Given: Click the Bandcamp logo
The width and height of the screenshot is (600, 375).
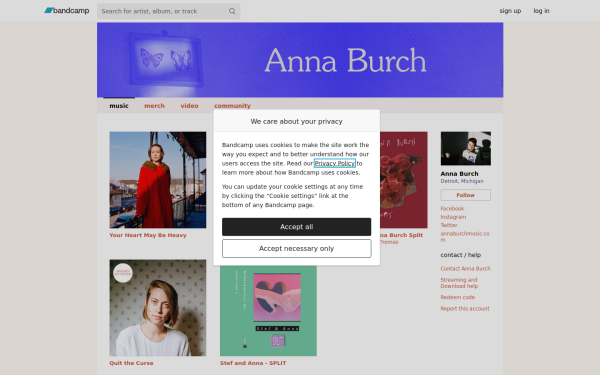Looking at the screenshot, I should click(x=67, y=11).
